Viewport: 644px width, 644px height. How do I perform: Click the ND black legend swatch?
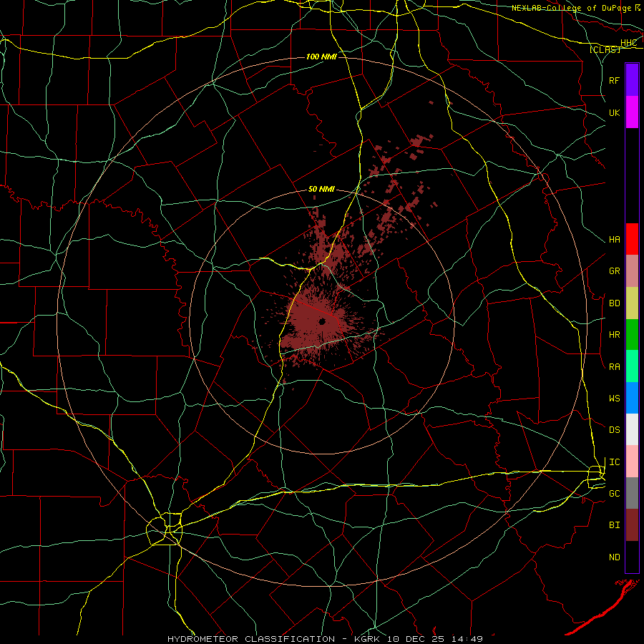[632, 557]
